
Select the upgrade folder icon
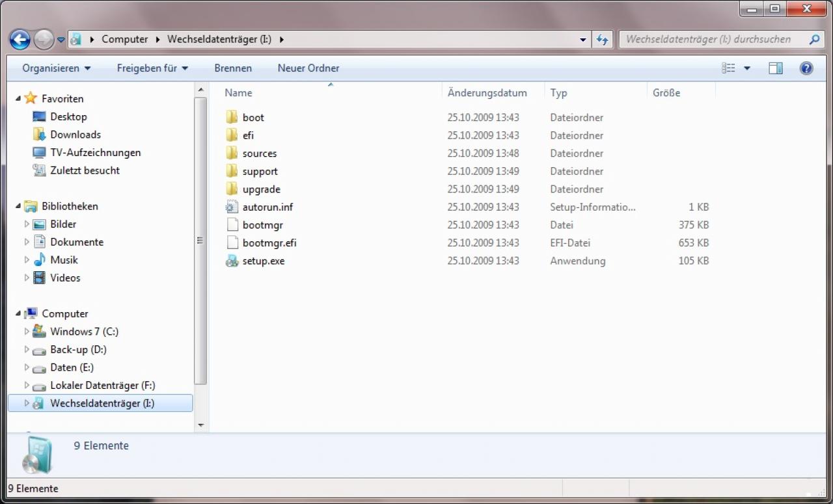point(232,189)
